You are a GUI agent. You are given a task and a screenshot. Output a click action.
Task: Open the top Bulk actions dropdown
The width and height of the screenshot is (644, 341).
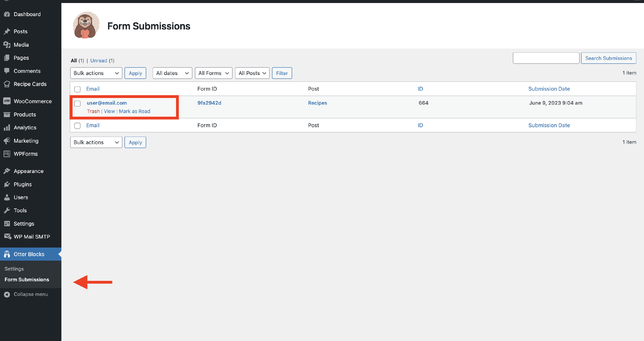96,73
